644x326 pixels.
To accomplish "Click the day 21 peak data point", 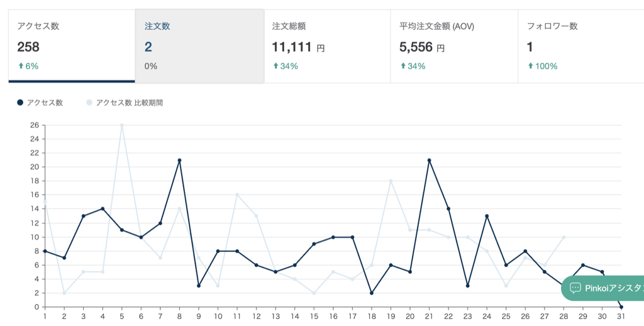I will coord(429,160).
